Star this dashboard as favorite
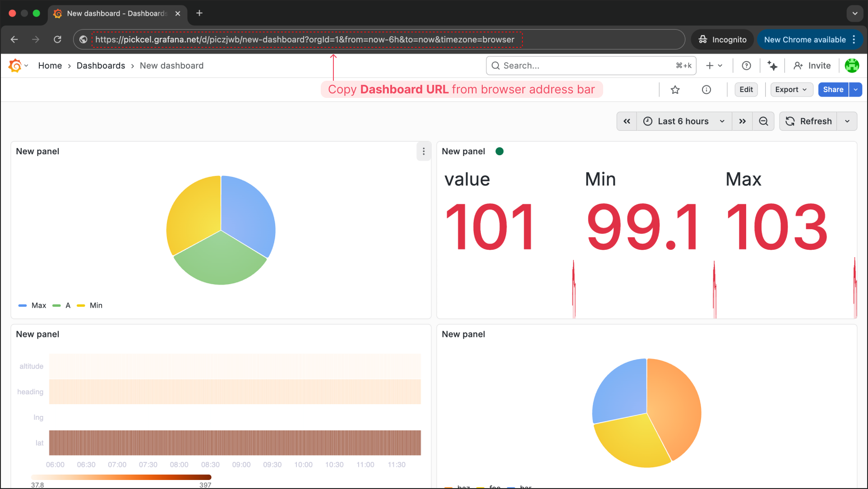Screen dimensions: 868x489 point(675,90)
